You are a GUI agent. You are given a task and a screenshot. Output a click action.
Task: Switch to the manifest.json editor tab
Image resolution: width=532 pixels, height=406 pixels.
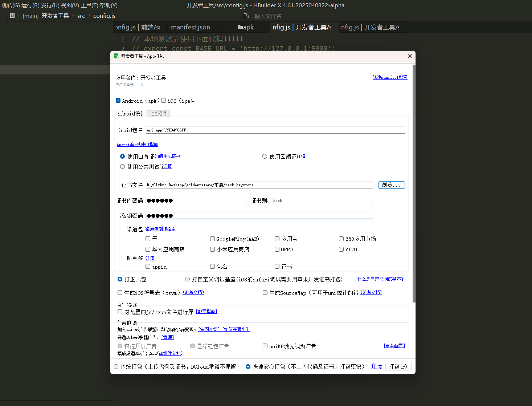(190, 27)
